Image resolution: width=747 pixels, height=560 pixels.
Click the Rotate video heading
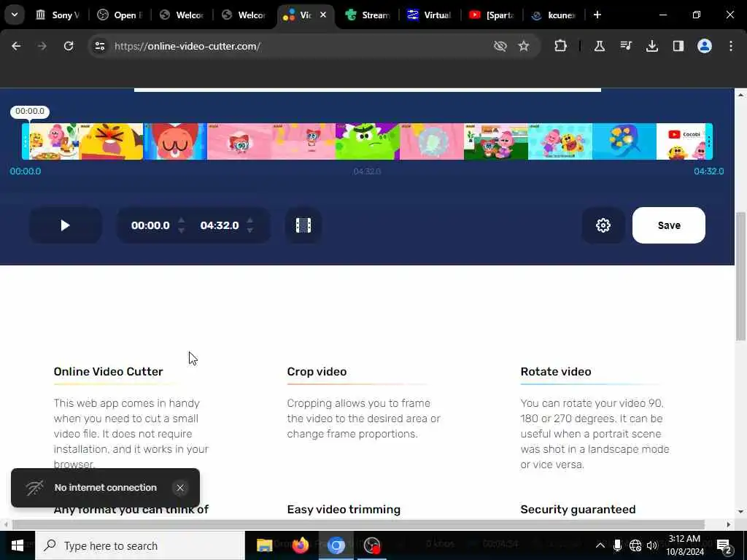coord(555,371)
